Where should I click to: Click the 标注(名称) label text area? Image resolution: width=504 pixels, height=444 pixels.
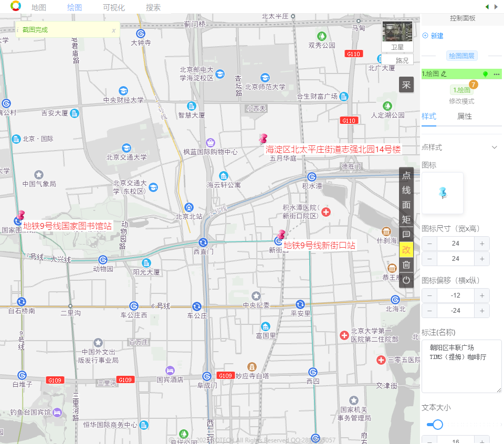click(461, 366)
